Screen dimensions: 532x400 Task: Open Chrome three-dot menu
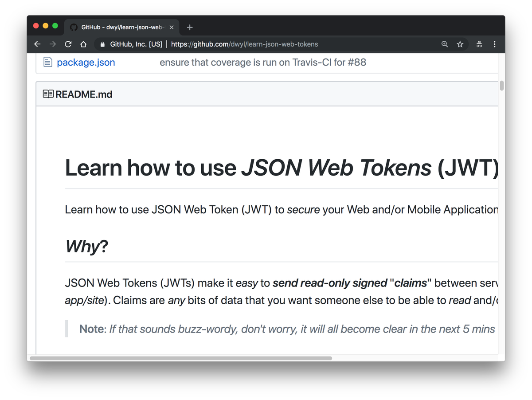click(495, 44)
